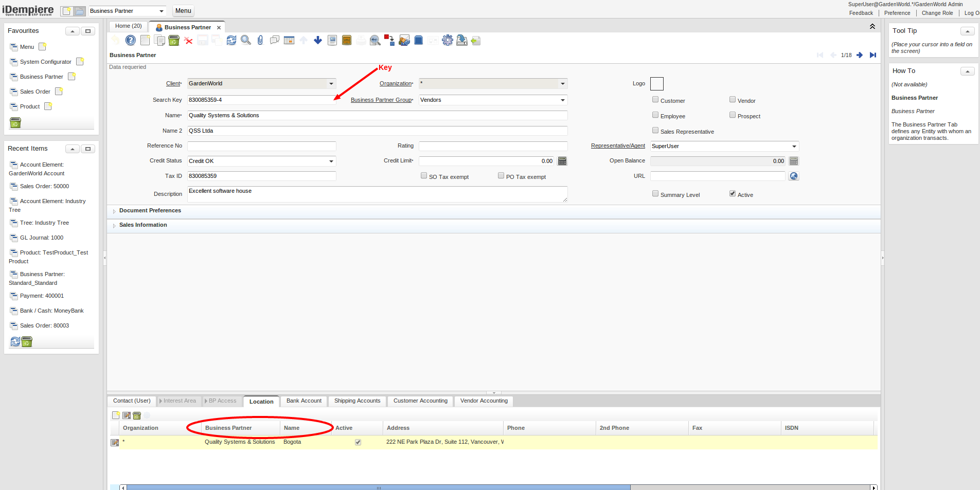
Task: Uncheck the Active checkbox
Action: pyautogui.click(x=732, y=193)
